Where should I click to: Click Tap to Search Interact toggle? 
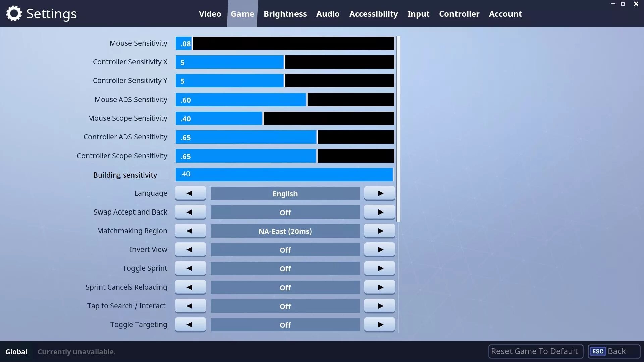pyautogui.click(x=285, y=306)
